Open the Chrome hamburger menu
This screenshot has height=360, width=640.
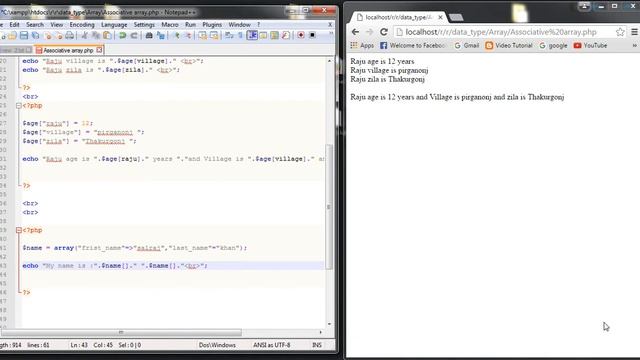pyautogui.click(x=634, y=32)
